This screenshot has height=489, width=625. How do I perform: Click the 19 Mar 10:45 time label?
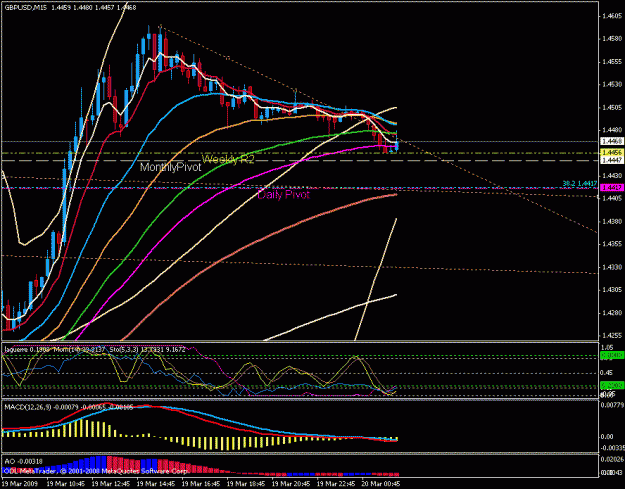pos(65,483)
